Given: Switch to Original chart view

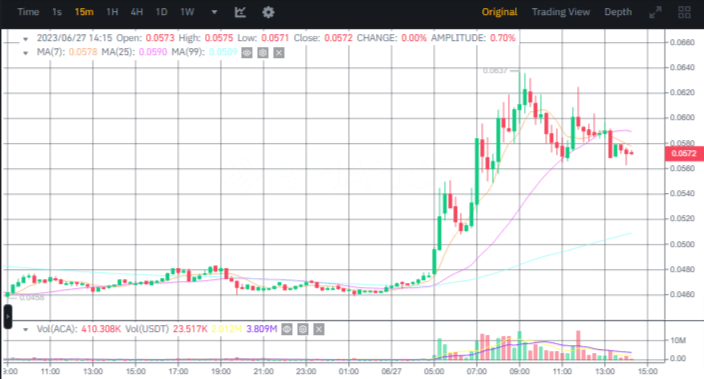Looking at the screenshot, I should 499,12.
